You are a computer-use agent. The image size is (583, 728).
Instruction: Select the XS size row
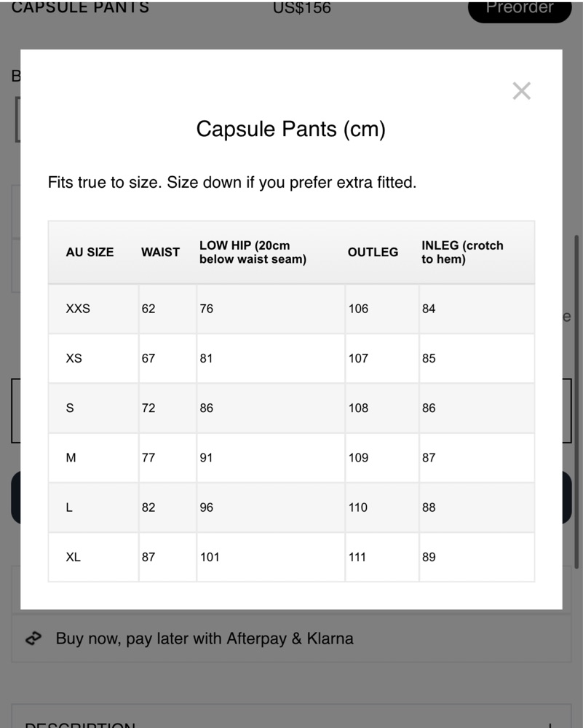click(x=291, y=358)
